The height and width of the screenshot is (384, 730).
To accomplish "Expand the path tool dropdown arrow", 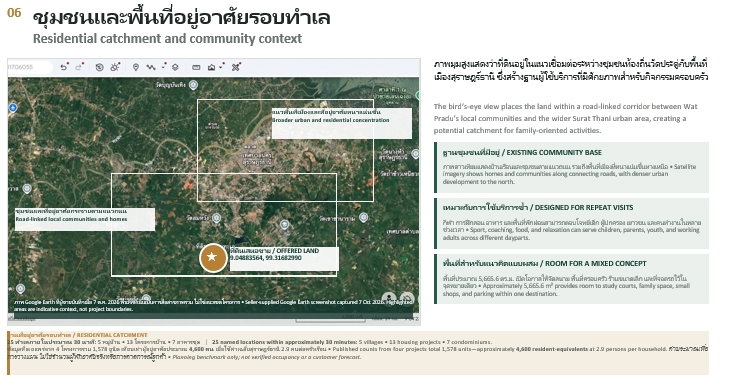I will coord(163,67).
